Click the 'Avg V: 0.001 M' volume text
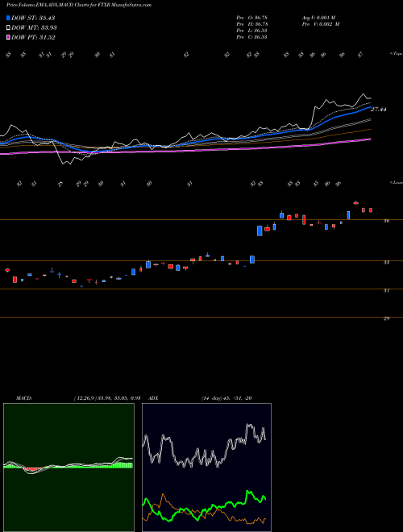Viewport: 403px width, 532px height. point(318,18)
